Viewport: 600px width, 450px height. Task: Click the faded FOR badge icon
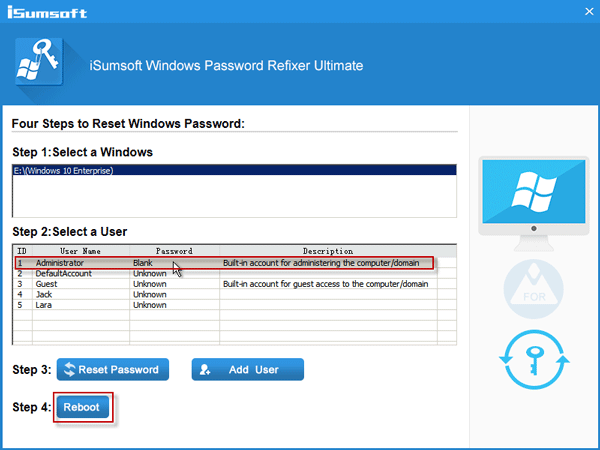534,289
